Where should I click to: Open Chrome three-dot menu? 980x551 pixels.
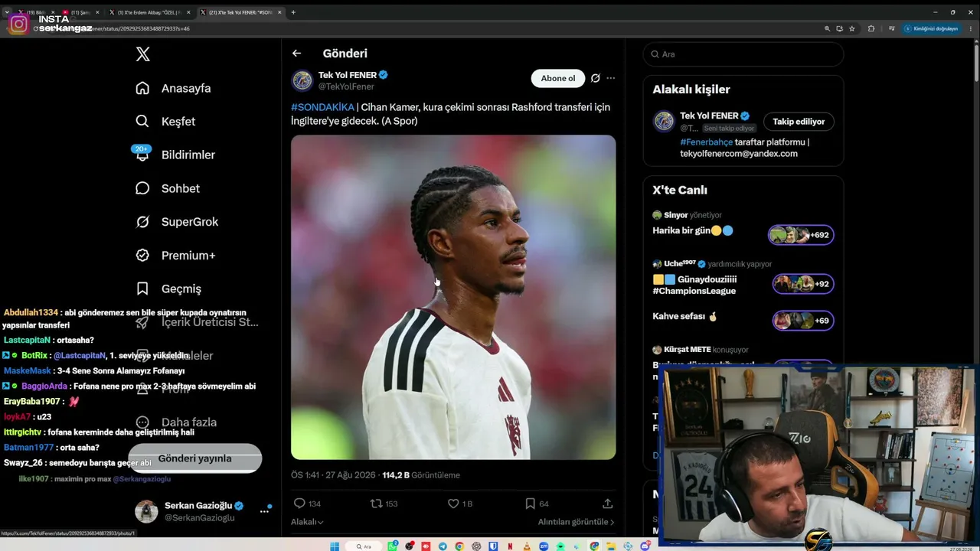[971, 28]
